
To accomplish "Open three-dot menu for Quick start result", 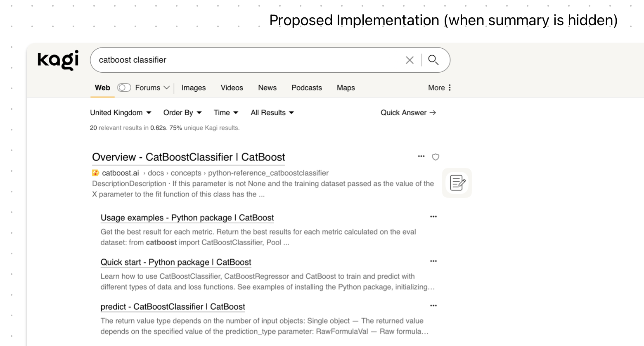I will [433, 261].
